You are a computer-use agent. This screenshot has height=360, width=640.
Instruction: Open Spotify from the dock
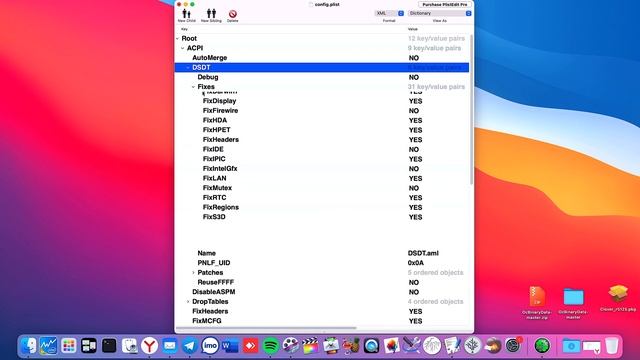click(x=271, y=346)
